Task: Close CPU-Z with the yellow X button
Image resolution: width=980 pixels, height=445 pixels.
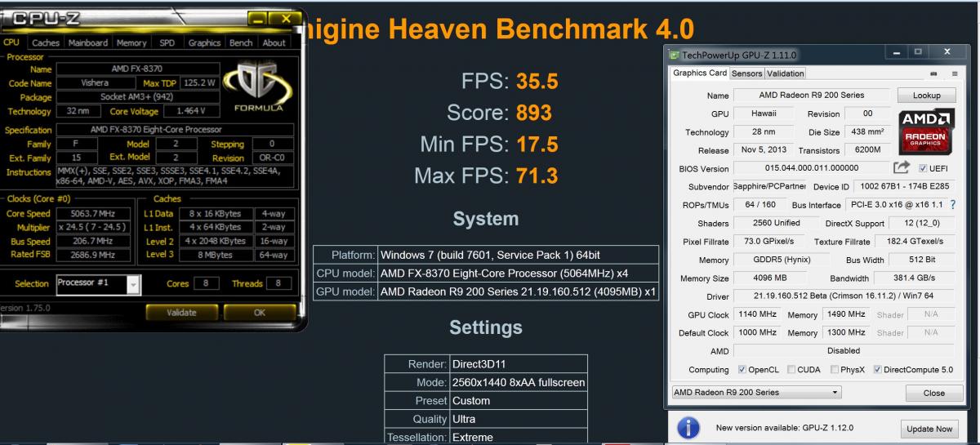Action: 285,18
